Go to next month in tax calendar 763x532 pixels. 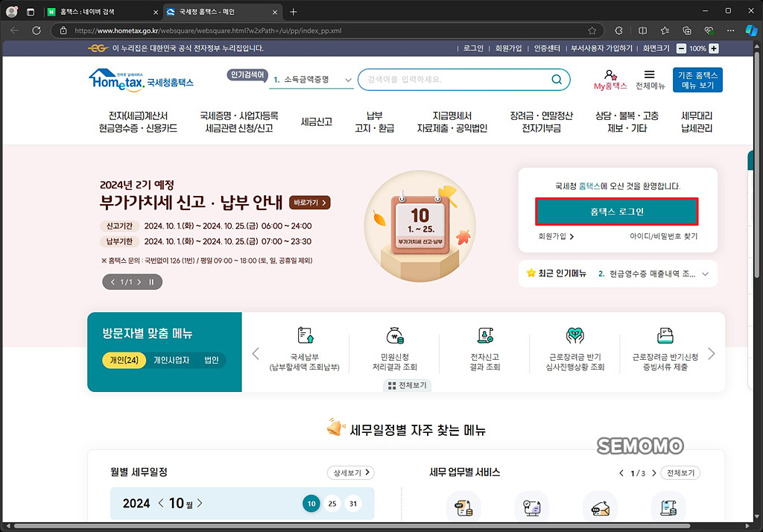[x=200, y=503]
